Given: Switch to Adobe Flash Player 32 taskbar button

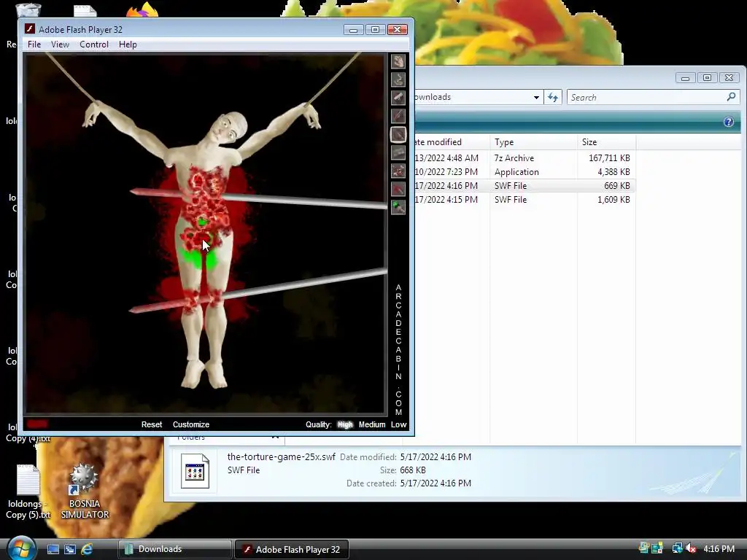Looking at the screenshot, I should (292, 549).
